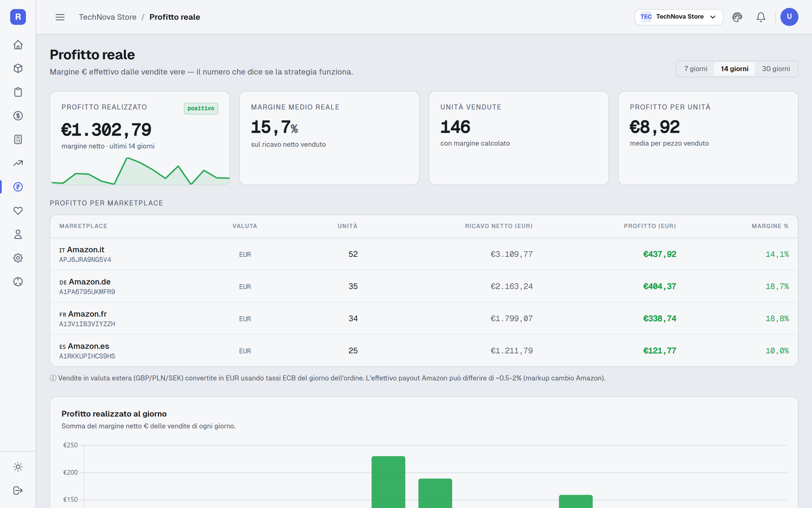Switch to the 30 giorni range
812x508 pixels.
(x=776, y=69)
